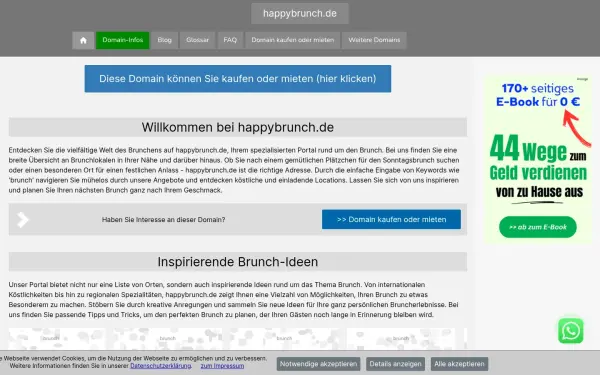Click the Inspirierende Brunch-Ideen heading
Viewport: 600px width, 375px height.
tap(238, 262)
